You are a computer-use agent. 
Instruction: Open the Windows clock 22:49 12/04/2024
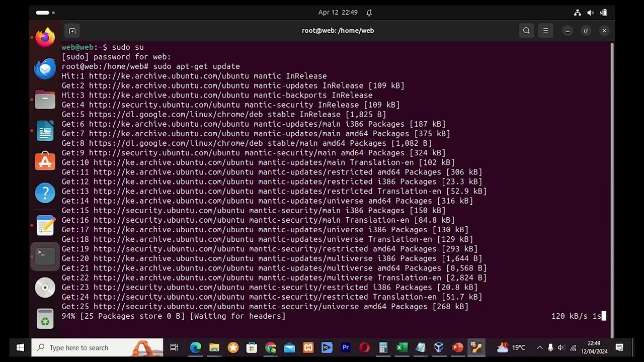click(x=594, y=347)
